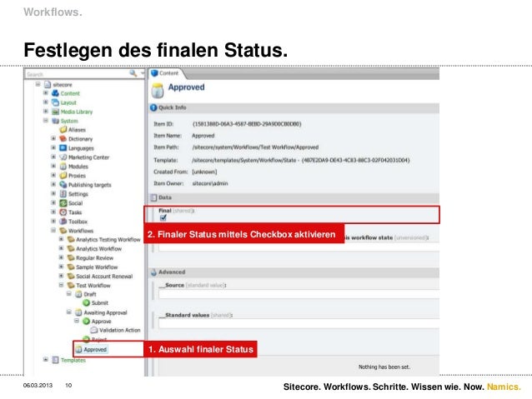Screen dimensions: 532x399
Task: Expand the Media Library node
Action: [x=46, y=111]
